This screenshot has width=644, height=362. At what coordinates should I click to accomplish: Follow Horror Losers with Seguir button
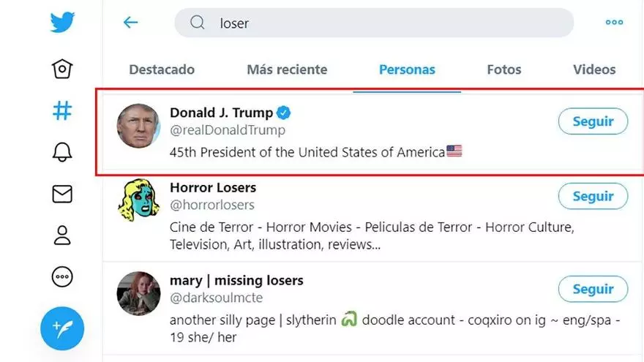593,196
